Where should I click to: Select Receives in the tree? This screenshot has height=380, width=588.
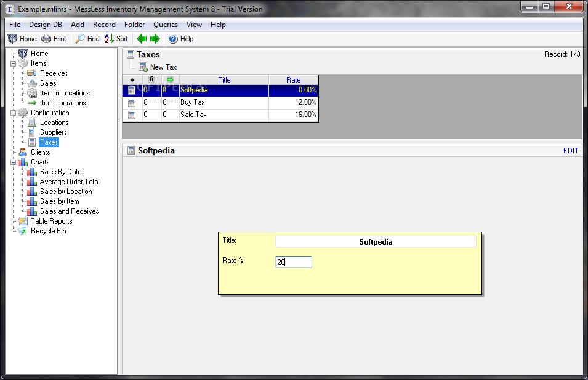54,73
